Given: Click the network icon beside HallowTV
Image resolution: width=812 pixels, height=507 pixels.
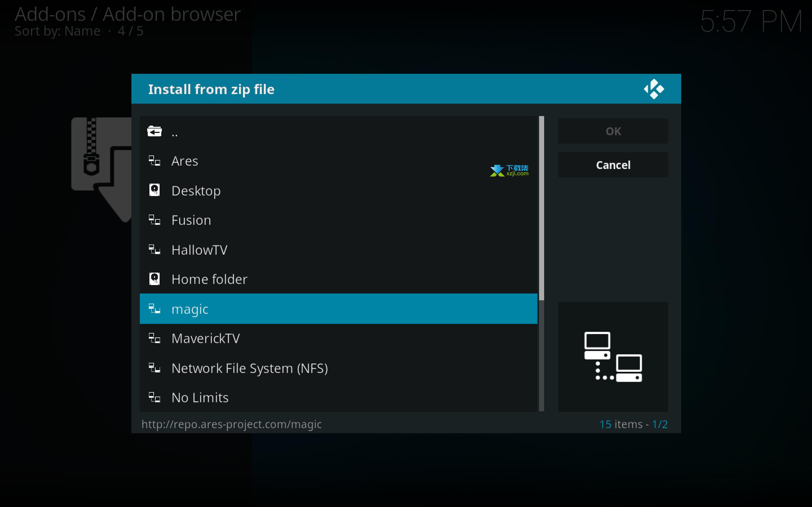Looking at the screenshot, I should pyautogui.click(x=154, y=250).
